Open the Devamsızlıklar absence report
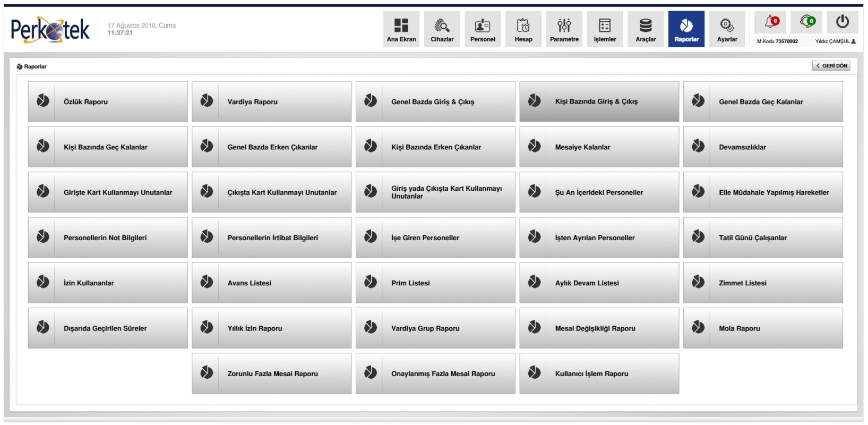Viewport: 868px width, 425px height. click(763, 147)
